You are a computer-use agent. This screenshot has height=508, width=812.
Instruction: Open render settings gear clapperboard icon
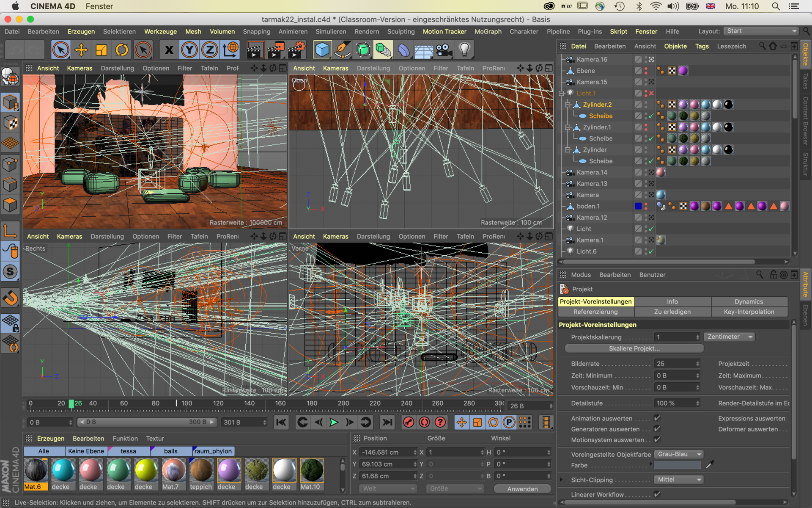tap(296, 50)
